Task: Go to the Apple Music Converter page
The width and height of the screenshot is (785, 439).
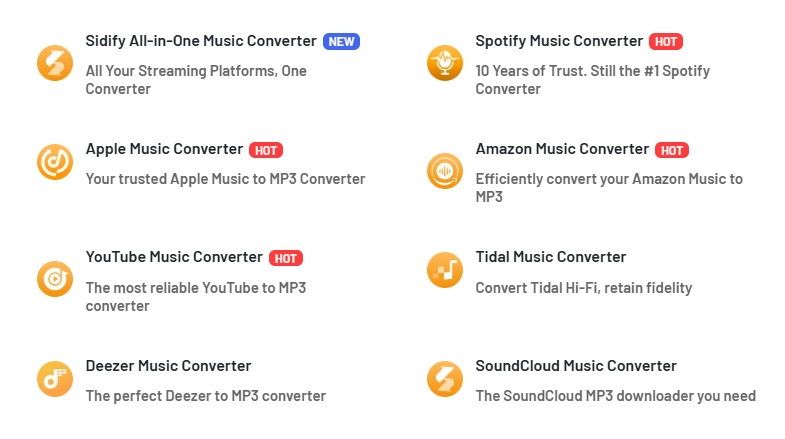Action: (164, 149)
